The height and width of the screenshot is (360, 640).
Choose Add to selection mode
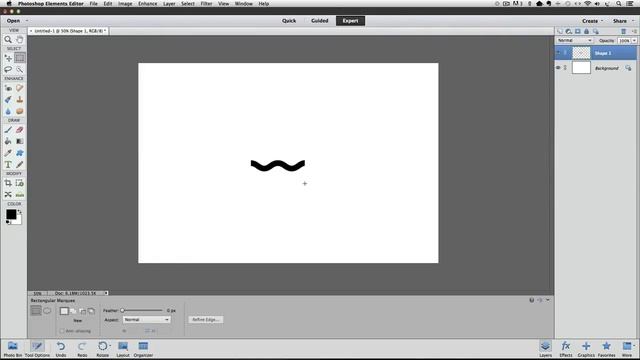[73, 311]
